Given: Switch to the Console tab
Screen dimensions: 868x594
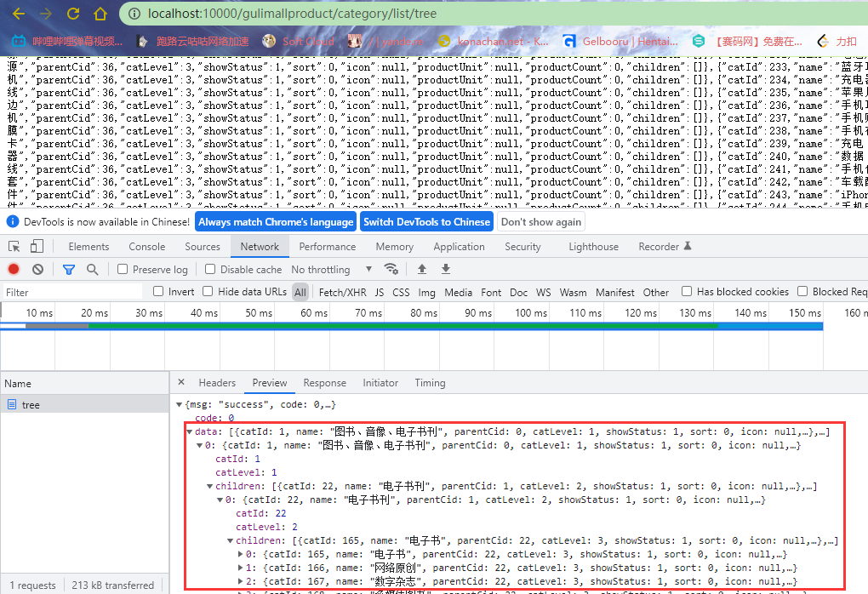Looking at the screenshot, I should point(146,246).
